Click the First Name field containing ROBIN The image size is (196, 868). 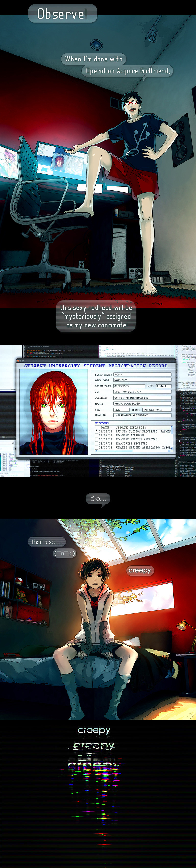[142, 374]
